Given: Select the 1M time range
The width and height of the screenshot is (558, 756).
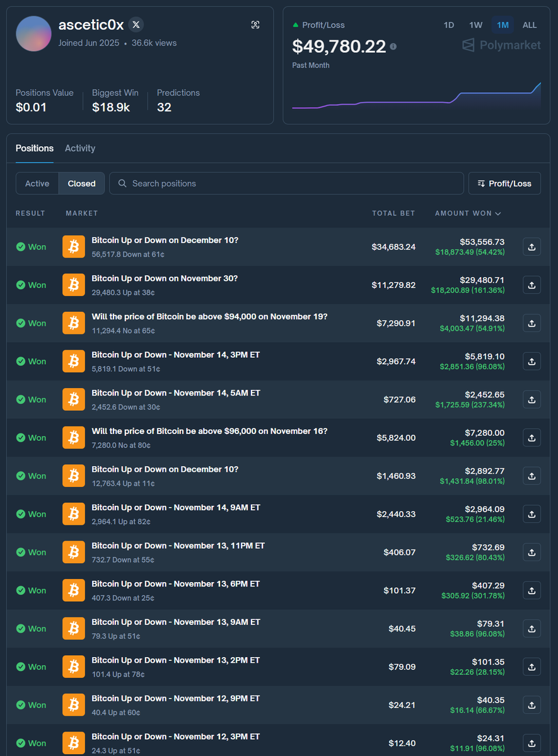Looking at the screenshot, I should (503, 25).
